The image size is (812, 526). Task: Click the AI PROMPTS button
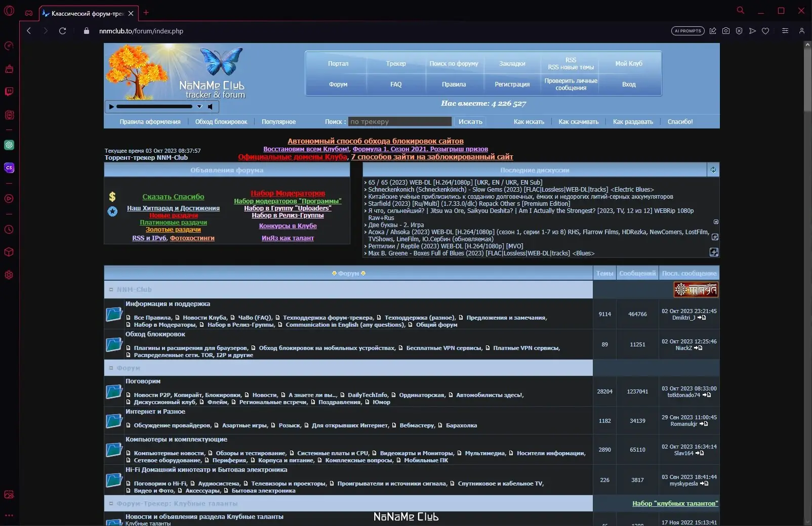(688, 31)
